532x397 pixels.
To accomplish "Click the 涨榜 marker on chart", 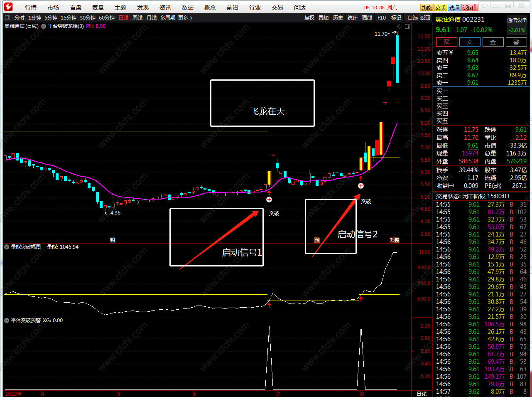I will tap(395, 240).
